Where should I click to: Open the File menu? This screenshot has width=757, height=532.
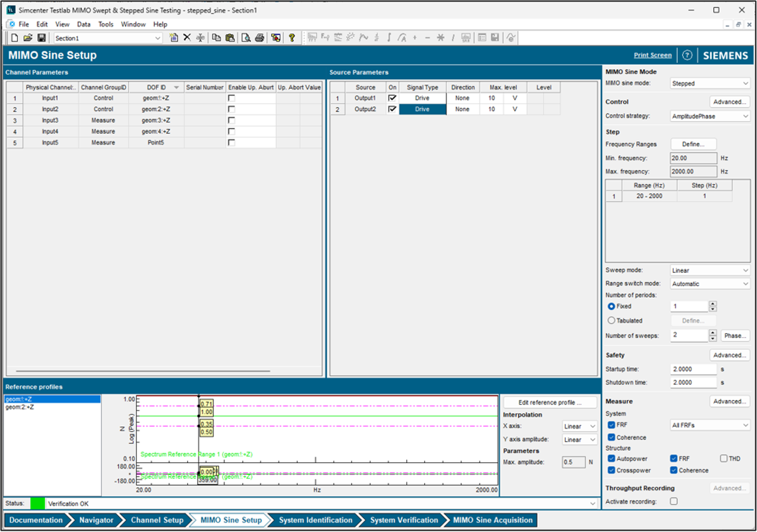(24, 24)
